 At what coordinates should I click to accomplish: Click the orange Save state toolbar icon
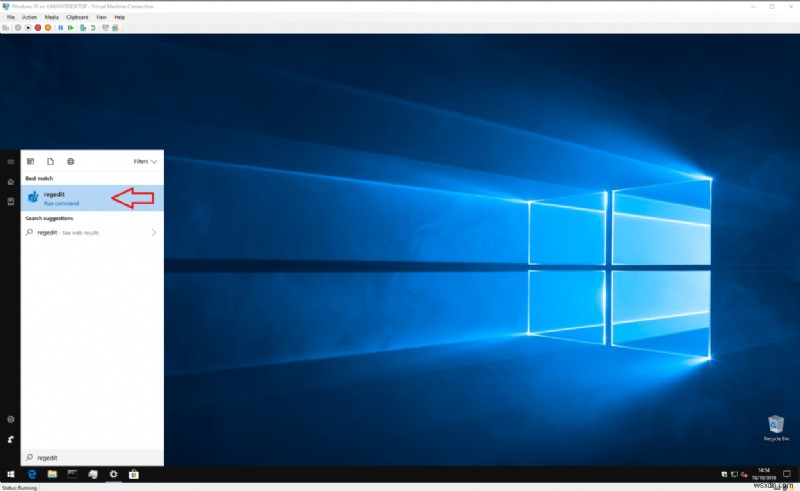(48, 28)
